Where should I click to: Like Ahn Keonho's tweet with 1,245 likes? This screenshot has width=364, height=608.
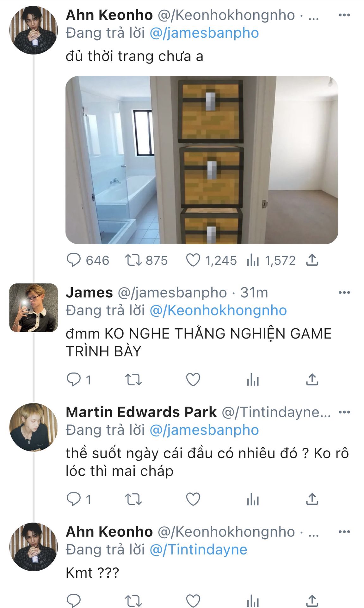click(x=193, y=260)
